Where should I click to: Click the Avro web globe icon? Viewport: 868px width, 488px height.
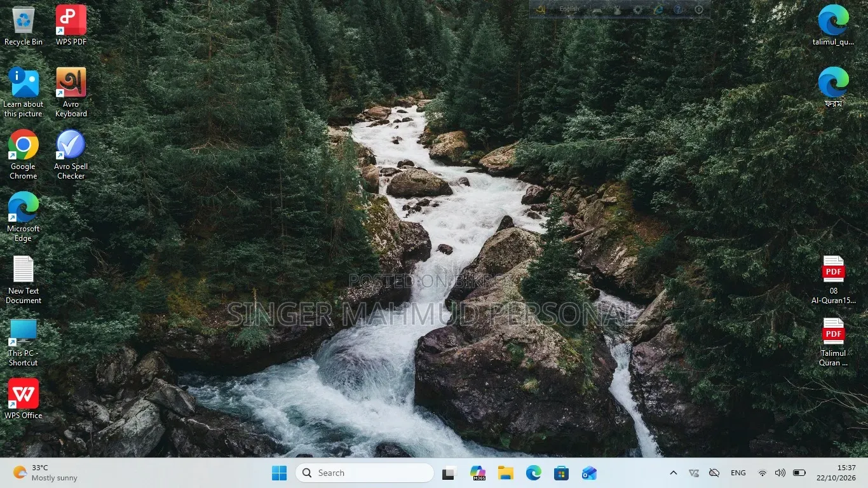[x=658, y=10]
